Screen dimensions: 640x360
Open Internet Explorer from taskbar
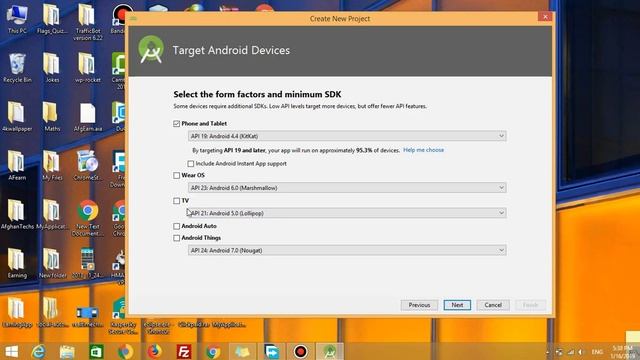pos(39,351)
